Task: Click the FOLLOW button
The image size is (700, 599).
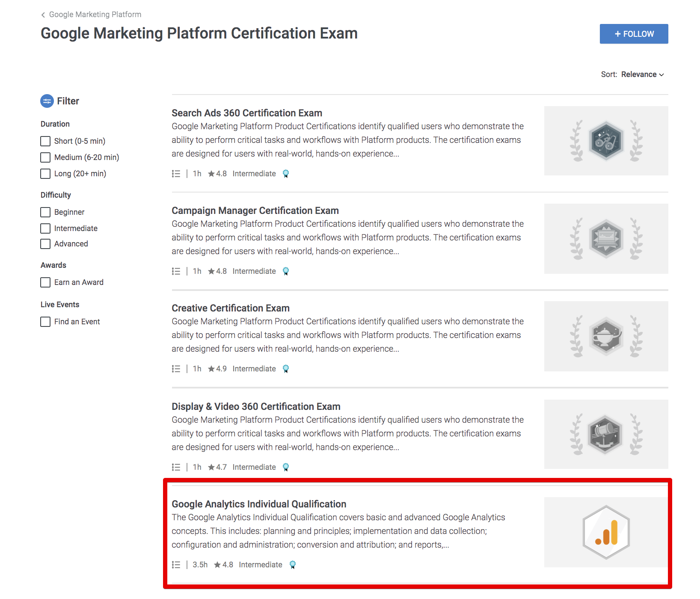Action: coord(634,34)
